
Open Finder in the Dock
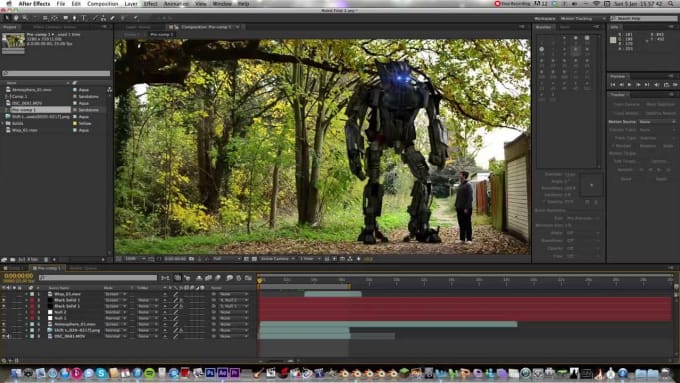click(16, 373)
